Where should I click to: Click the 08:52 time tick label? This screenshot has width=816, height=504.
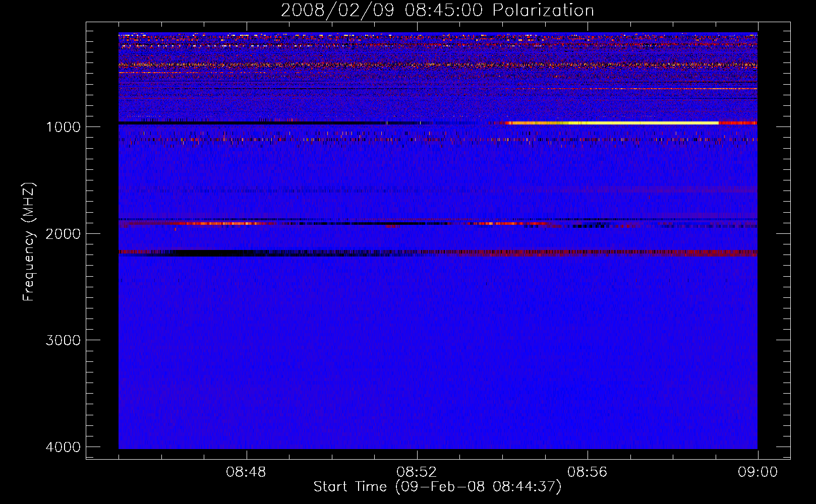pyautogui.click(x=417, y=472)
